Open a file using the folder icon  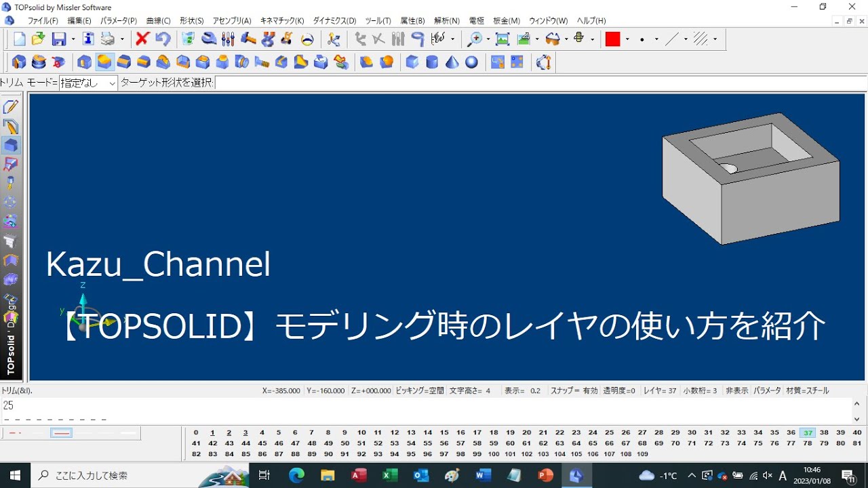(x=39, y=39)
